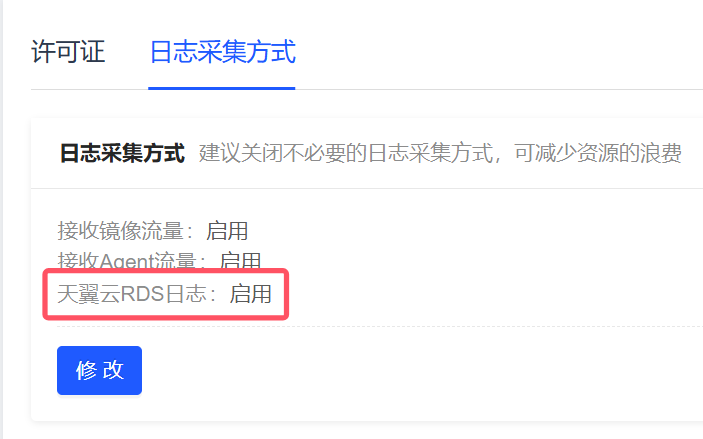
Task: Click the 可减少资源的浪费 description ending
Action: coord(598,153)
